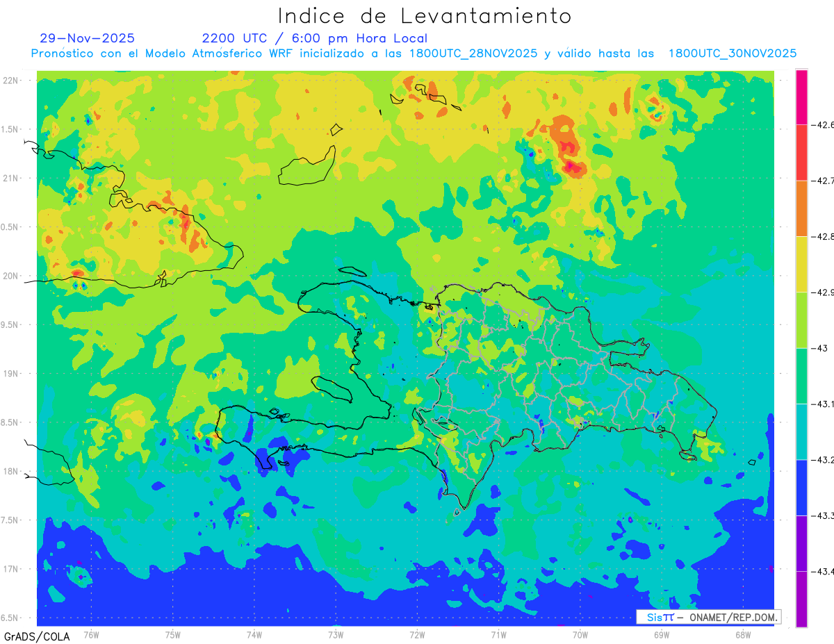Select the '75W' longitude label

coord(172,634)
